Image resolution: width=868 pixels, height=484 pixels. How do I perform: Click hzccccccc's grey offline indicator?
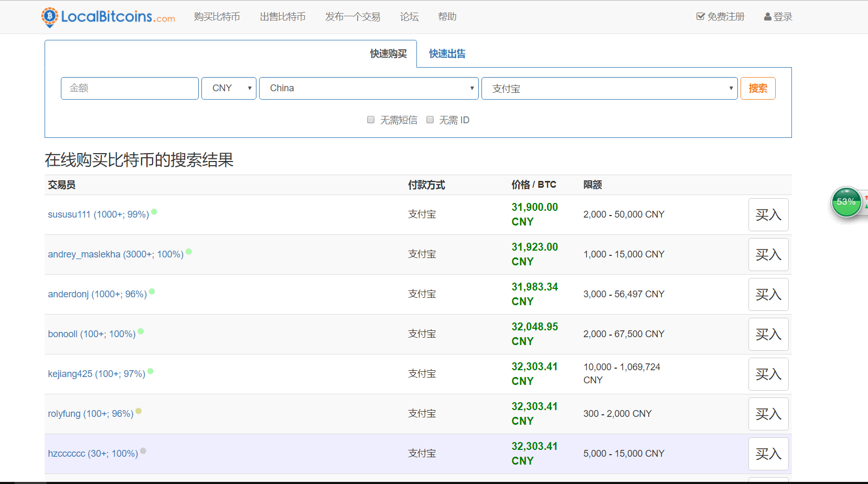pos(143,450)
